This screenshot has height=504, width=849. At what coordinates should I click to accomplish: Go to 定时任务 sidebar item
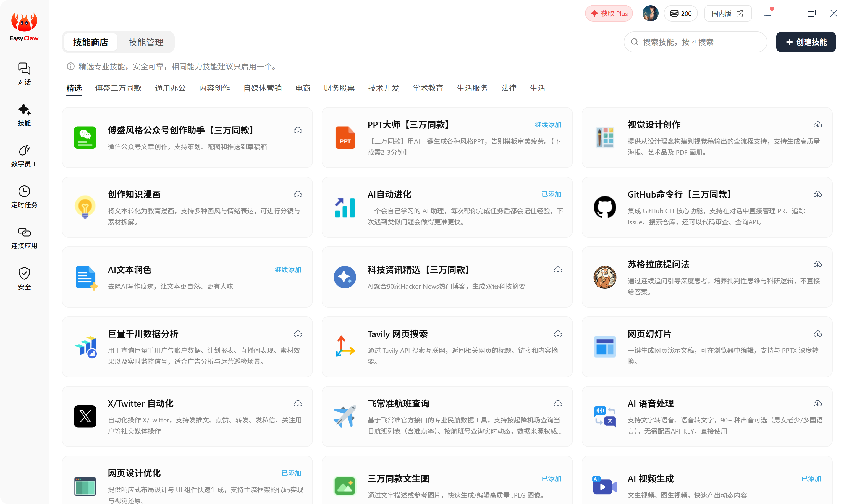coord(24,197)
